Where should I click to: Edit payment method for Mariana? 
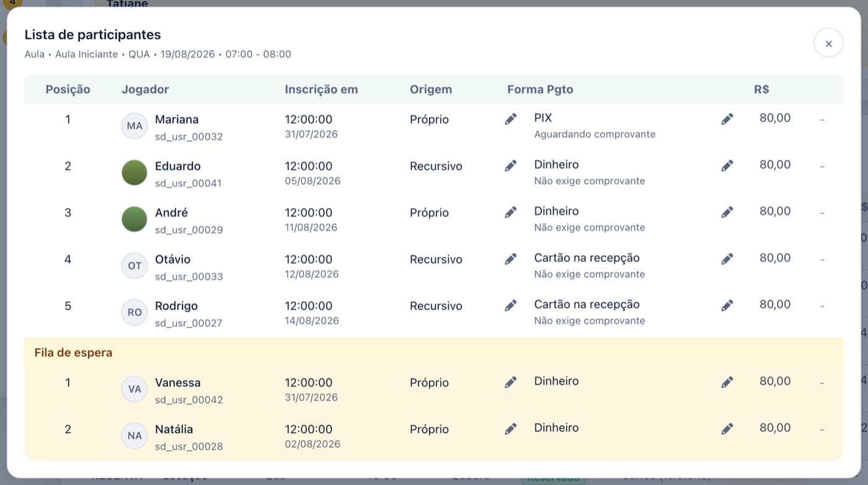pyautogui.click(x=510, y=120)
